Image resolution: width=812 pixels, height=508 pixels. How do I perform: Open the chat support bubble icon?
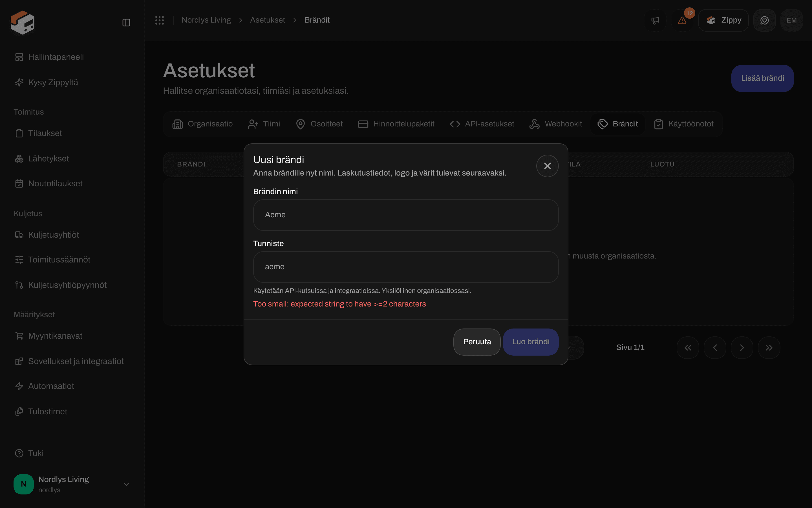coord(764,20)
